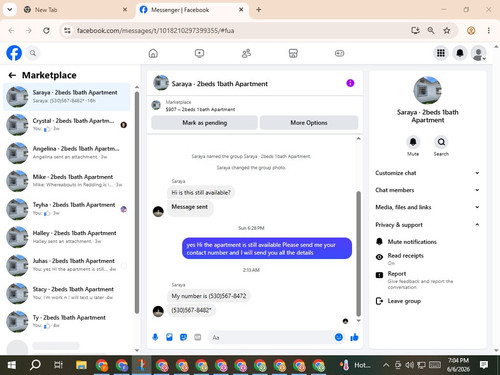Open the Windows notification center
This screenshot has width=500, height=375.
point(484,365)
